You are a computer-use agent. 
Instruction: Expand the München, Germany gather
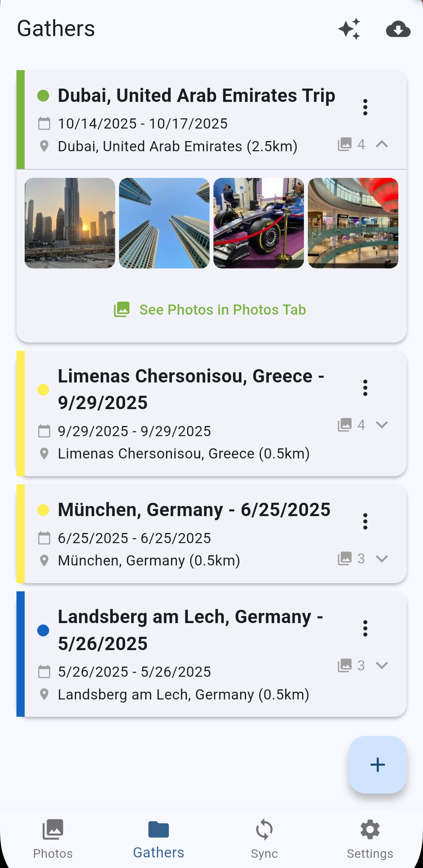coord(382,558)
